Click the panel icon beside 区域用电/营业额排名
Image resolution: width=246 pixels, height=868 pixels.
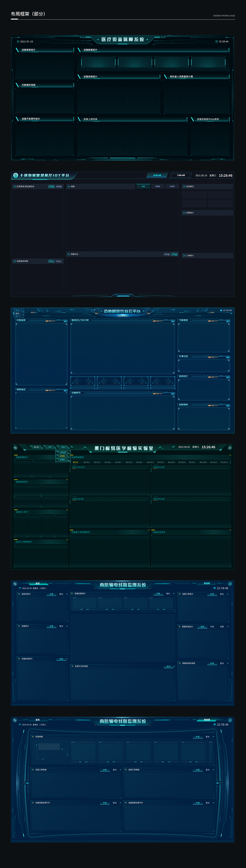coord(15,186)
